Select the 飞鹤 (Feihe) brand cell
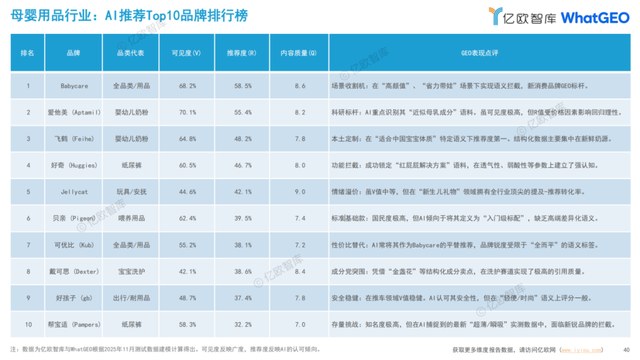The height and width of the screenshot is (360, 640). [74, 139]
